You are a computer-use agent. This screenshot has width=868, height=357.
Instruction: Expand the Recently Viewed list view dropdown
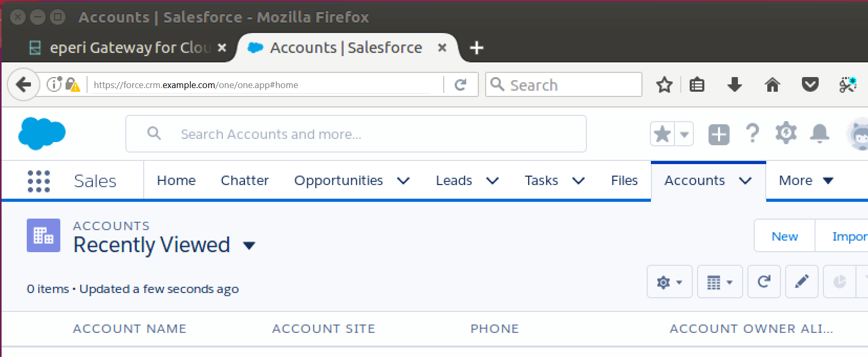(x=250, y=245)
